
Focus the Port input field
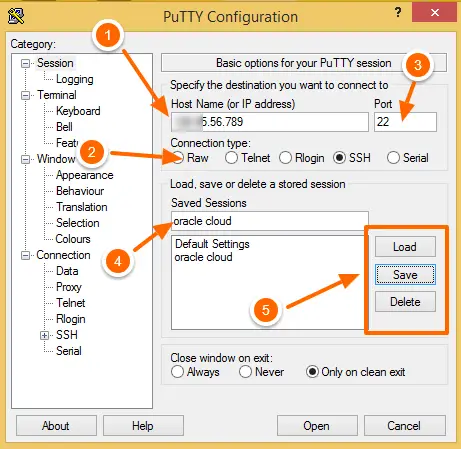(x=405, y=122)
